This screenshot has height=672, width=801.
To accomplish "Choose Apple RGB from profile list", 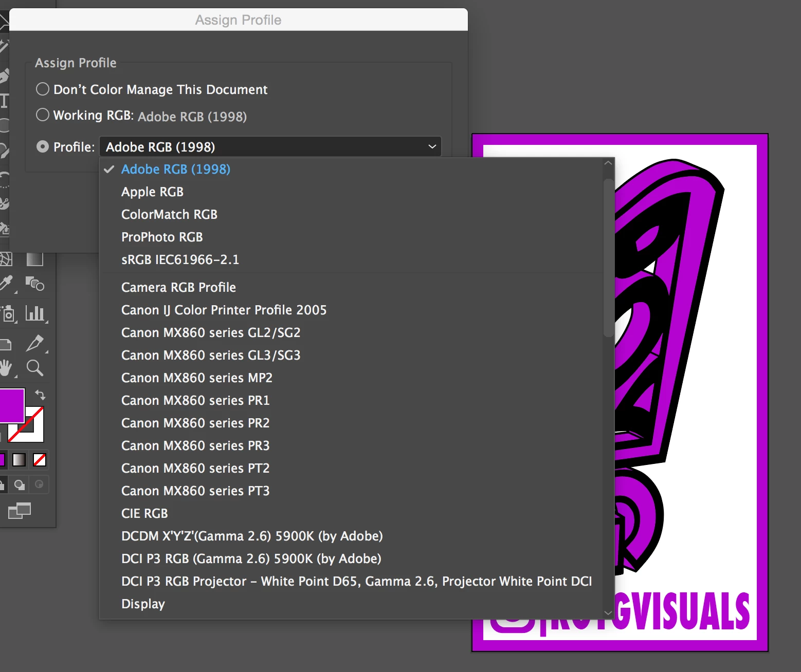I will tap(351, 192).
